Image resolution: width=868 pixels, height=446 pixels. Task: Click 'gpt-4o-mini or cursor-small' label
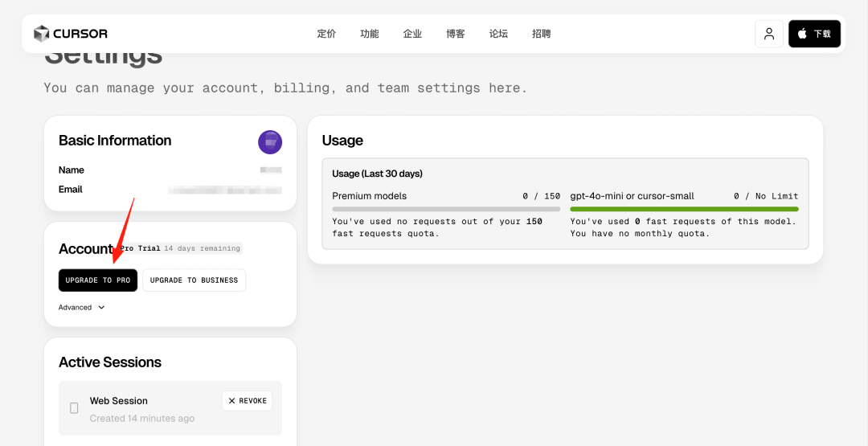[633, 196]
